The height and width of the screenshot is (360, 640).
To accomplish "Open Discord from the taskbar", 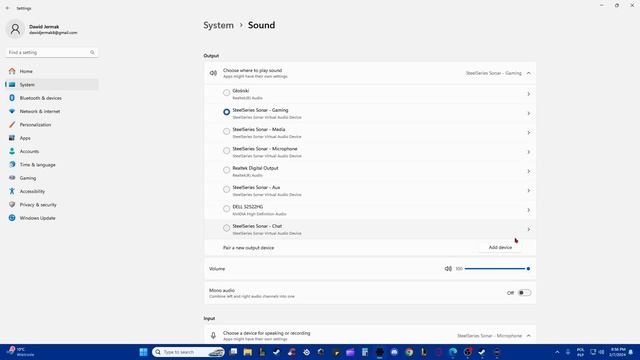I will pos(394,352).
